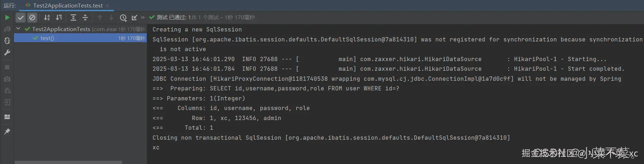The width and height of the screenshot is (644, 164).
Task: Collapse all test tree nodes
Action: click(x=85, y=18)
